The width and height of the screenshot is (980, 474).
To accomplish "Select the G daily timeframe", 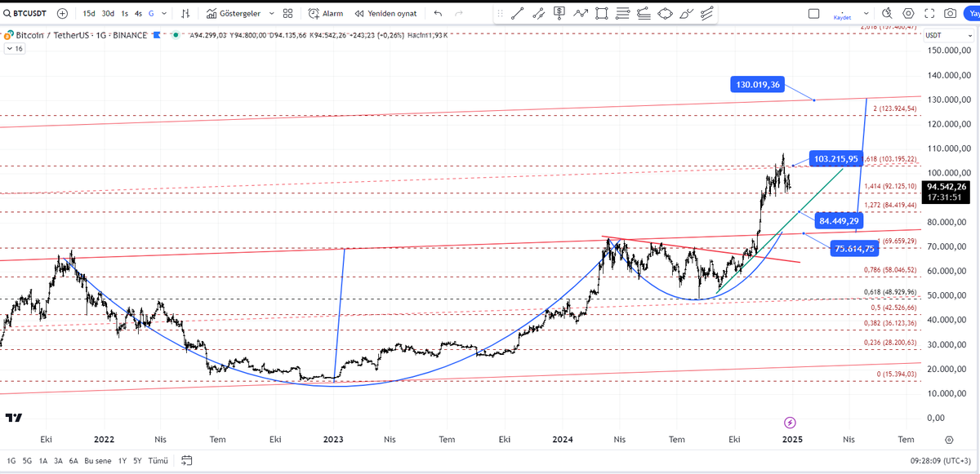I will pyautogui.click(x=150, y=14).
